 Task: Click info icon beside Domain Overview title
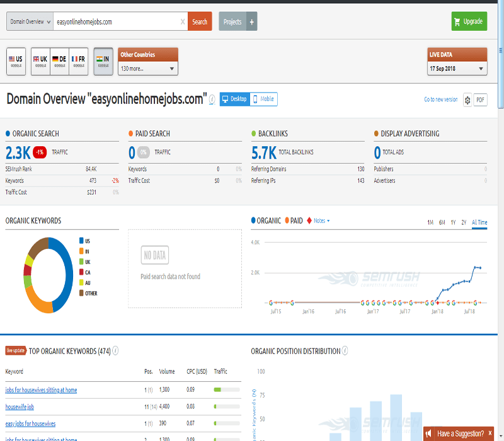212,100
